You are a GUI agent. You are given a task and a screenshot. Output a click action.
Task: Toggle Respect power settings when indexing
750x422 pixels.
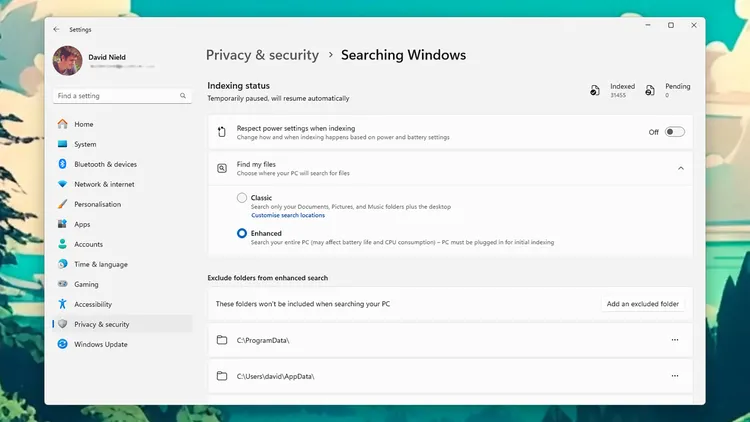coord(675,132)
